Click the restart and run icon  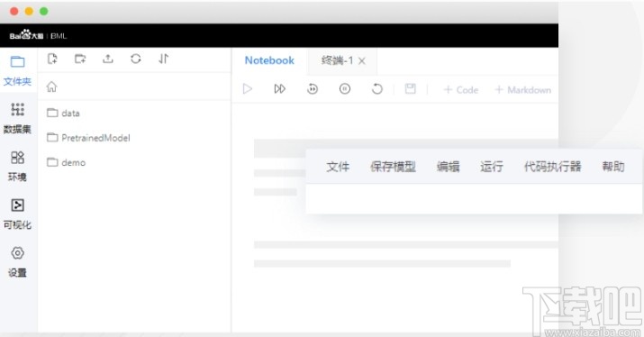(x=313, y=89)
